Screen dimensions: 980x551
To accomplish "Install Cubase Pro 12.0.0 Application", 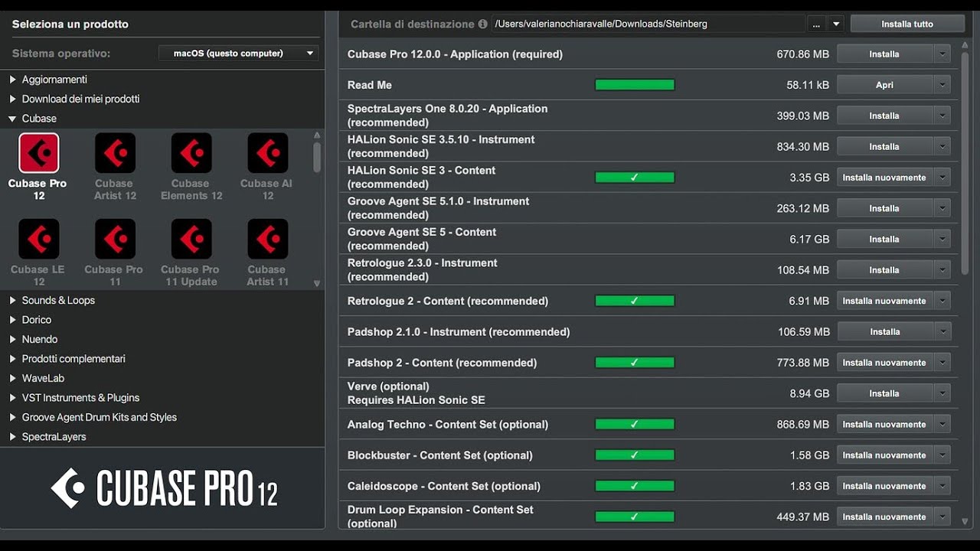I will [x=884, y=54].
